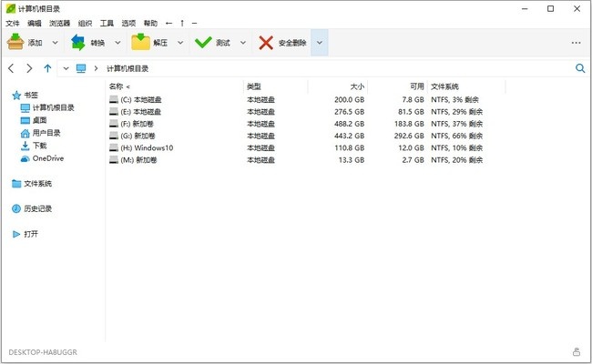Click the 添加 (Add) archive icon

(x=16, y=42)
